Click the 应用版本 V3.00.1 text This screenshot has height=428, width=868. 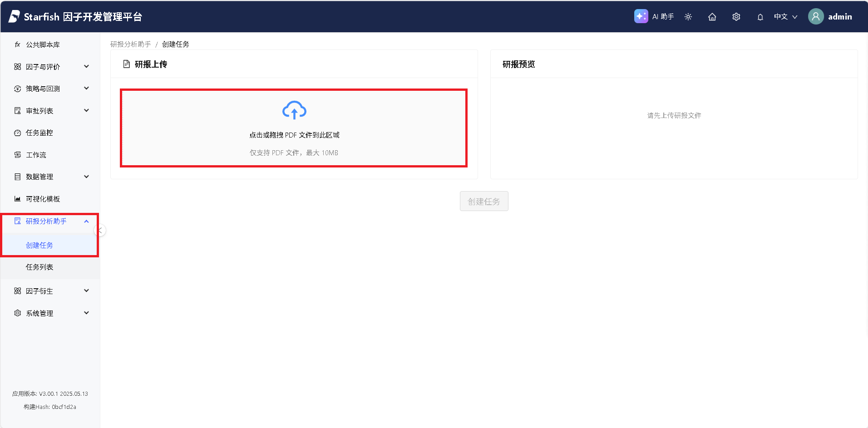coord(50,394)
